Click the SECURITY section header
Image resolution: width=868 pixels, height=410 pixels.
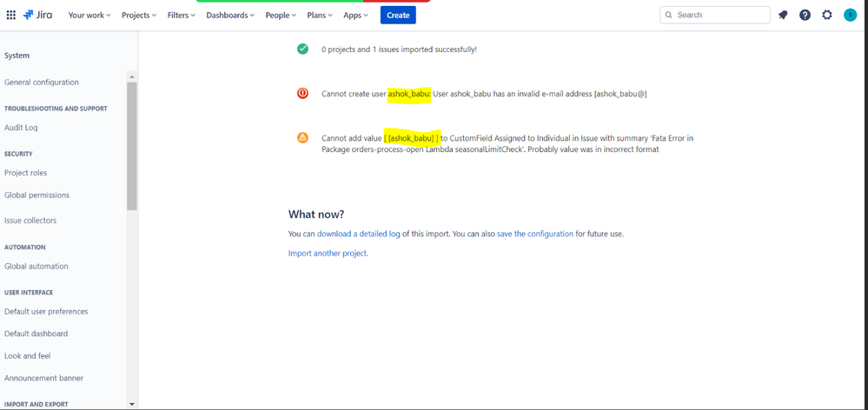click(x=18, y=154)
